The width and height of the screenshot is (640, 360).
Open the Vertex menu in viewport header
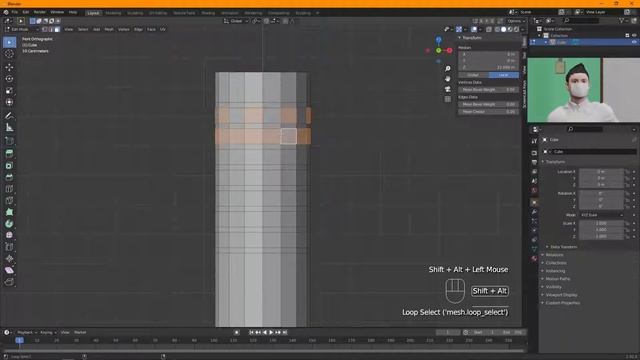click(x=123, y=29)
